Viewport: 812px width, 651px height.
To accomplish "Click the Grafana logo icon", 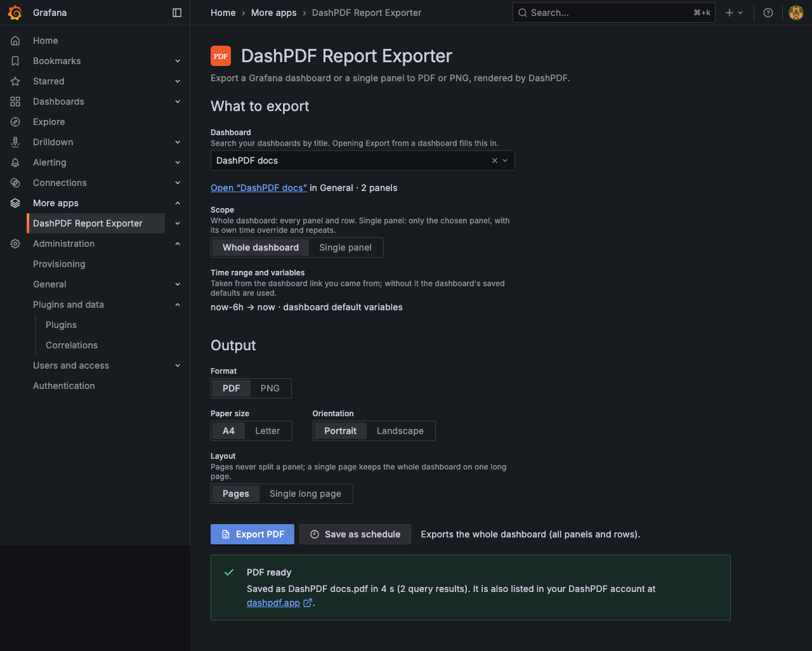I will tap(15, 13).
